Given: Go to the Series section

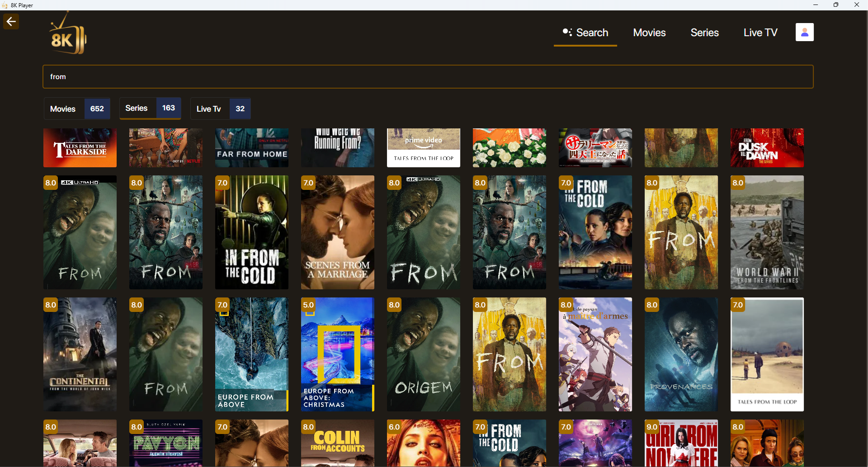Looking at the screenshot, I should pos(704,33).
